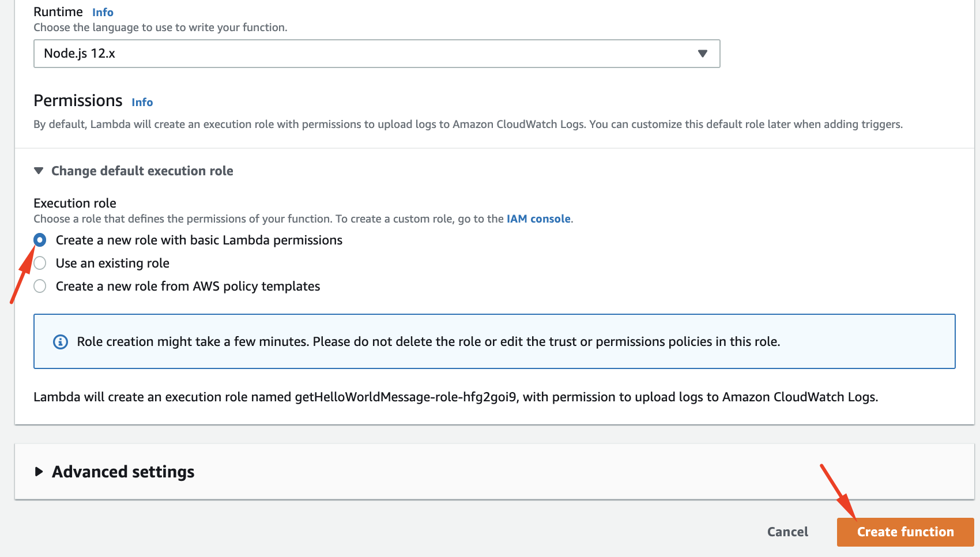Click the Permissions section heading
Screen dimensions: 980x557
78,100
